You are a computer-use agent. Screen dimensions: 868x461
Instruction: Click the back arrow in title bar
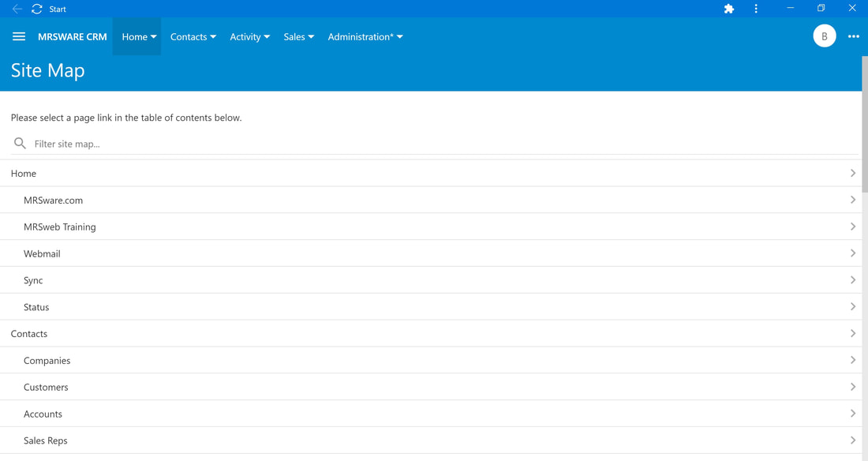pyautogui.click(x=17, y=9)
